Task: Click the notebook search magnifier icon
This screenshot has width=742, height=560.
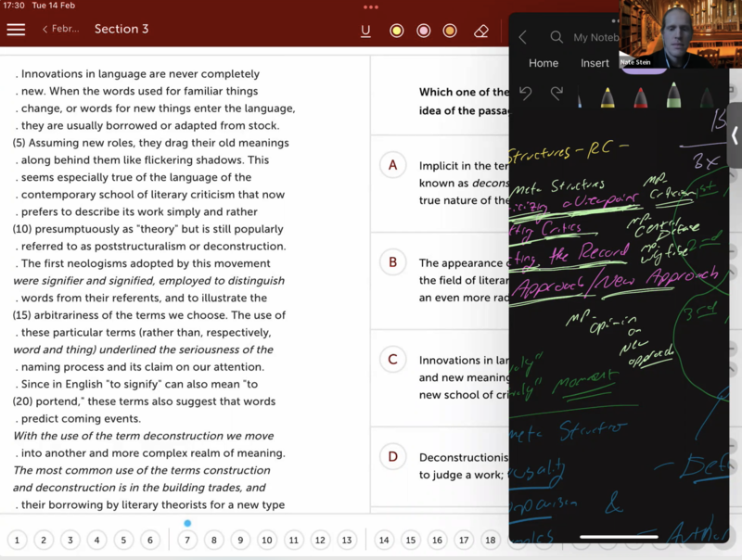Action: (556, 37)
